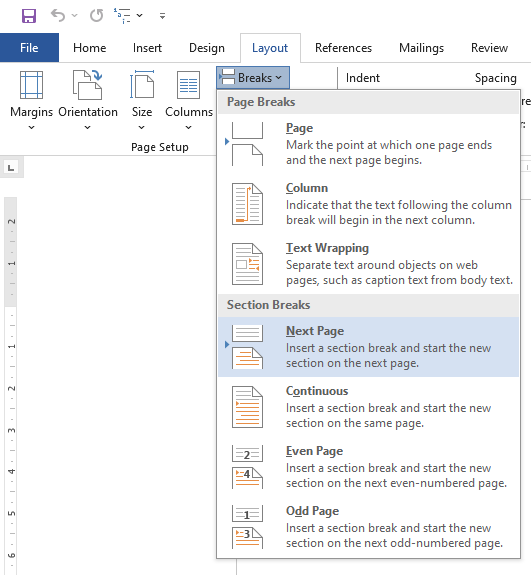This screenshot has width=531, height=575.
Task: Click the paper Size icon
Action: pos(142,85)
